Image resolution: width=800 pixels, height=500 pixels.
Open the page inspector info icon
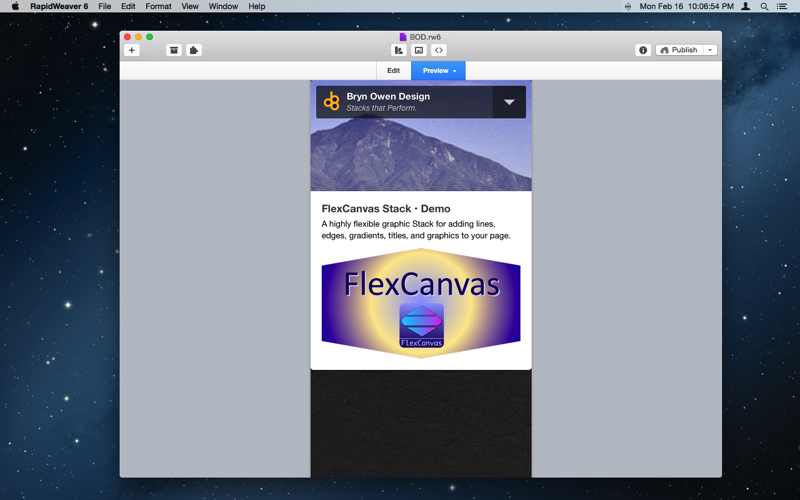(643, 50)
